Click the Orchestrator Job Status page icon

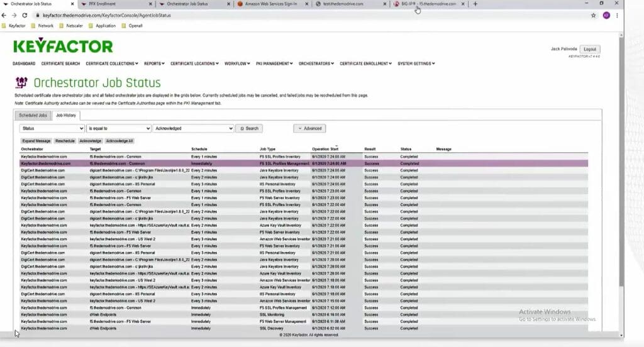[21, 82]
